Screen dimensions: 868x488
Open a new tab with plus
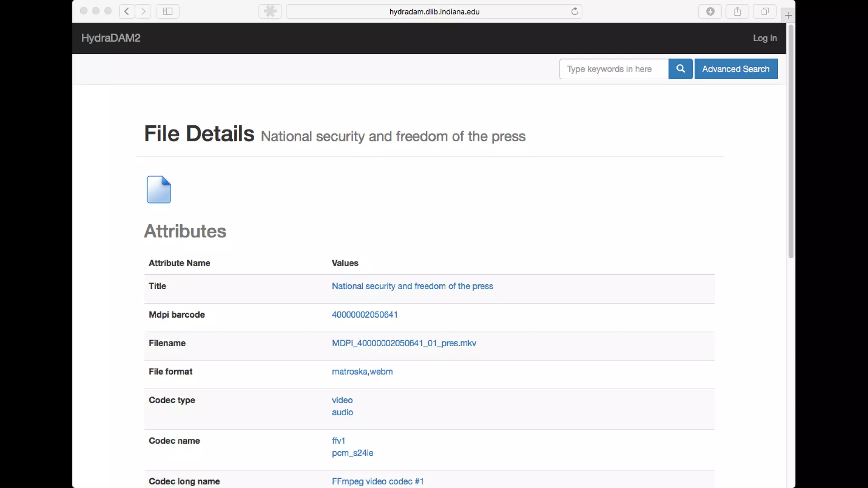[788, 16]
